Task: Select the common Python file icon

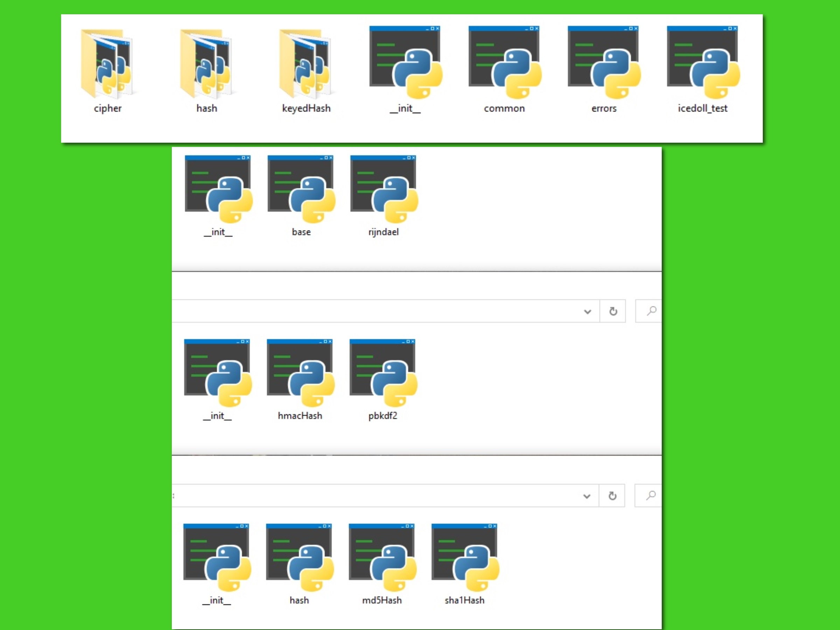Action: 505,62
